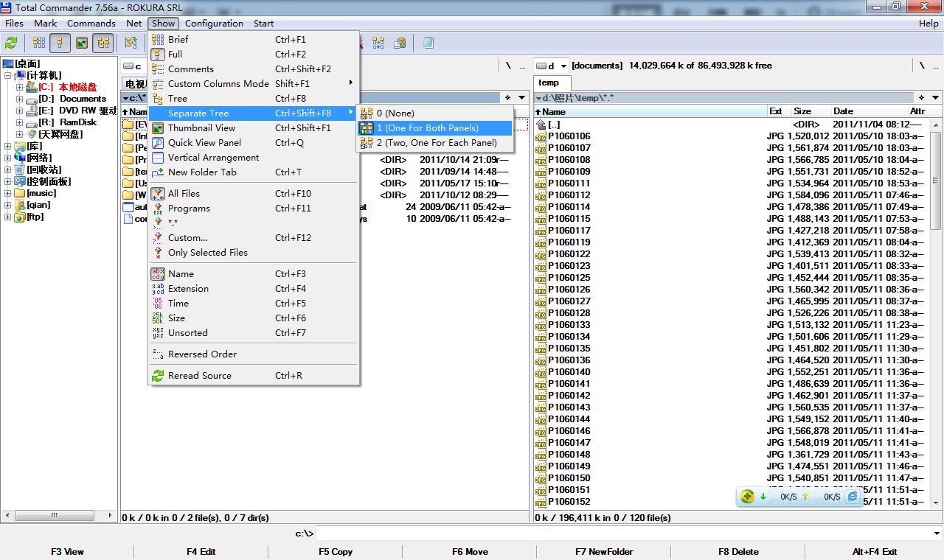Viewport: 944px width, 560px height.
Task: Click the green Reread Source toolbar icon
Action: coord(11,43)
